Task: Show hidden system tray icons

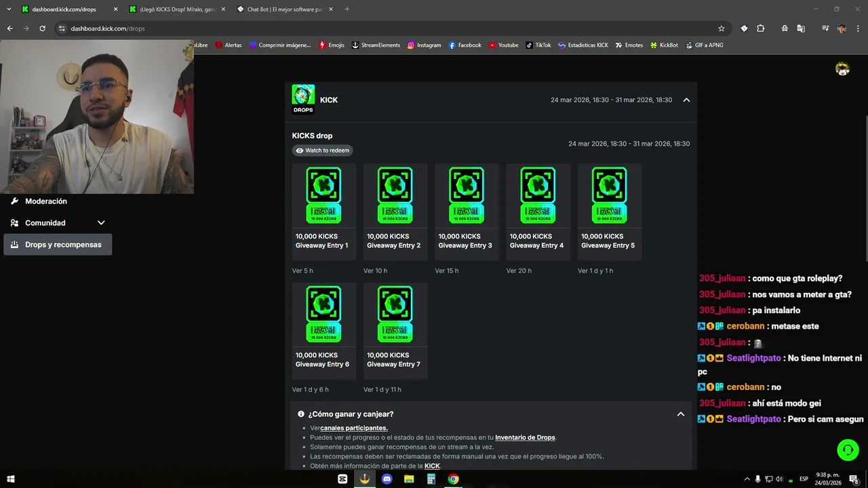Action: pos(747,479)
